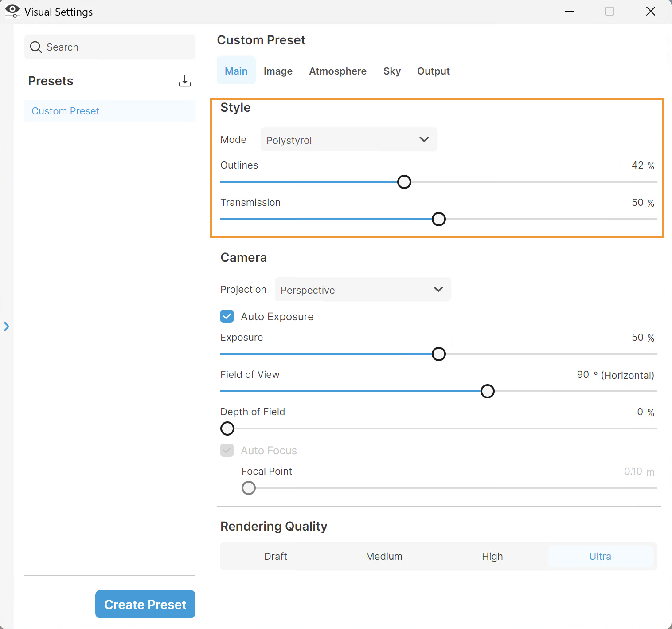
Task: Choose High rendering quality
Action: coord(492,556)
